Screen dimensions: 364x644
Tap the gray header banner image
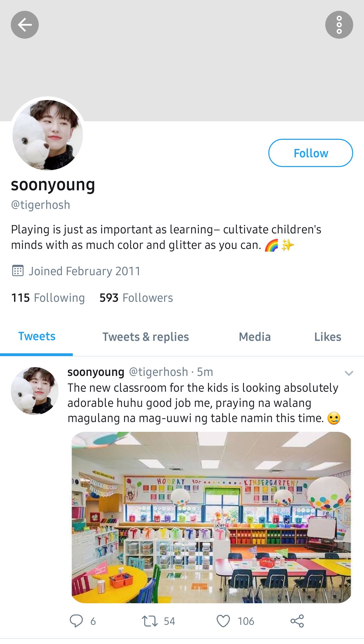(x=182, y=61)
